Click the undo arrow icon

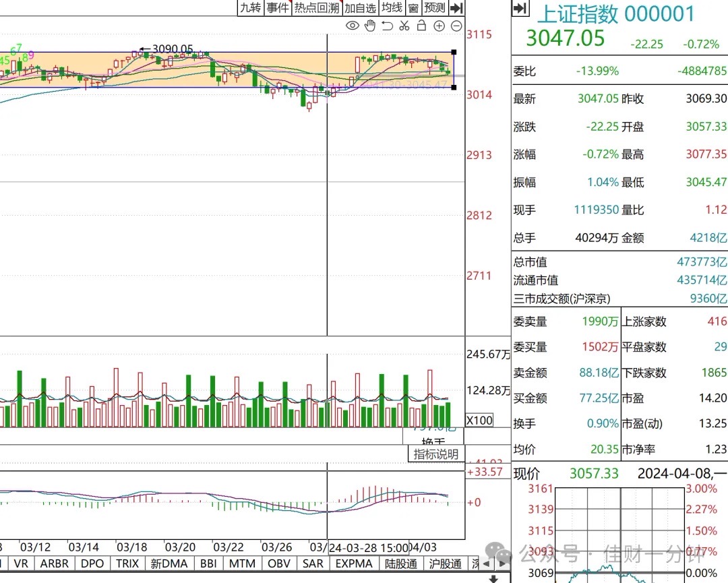pos(387,26)
